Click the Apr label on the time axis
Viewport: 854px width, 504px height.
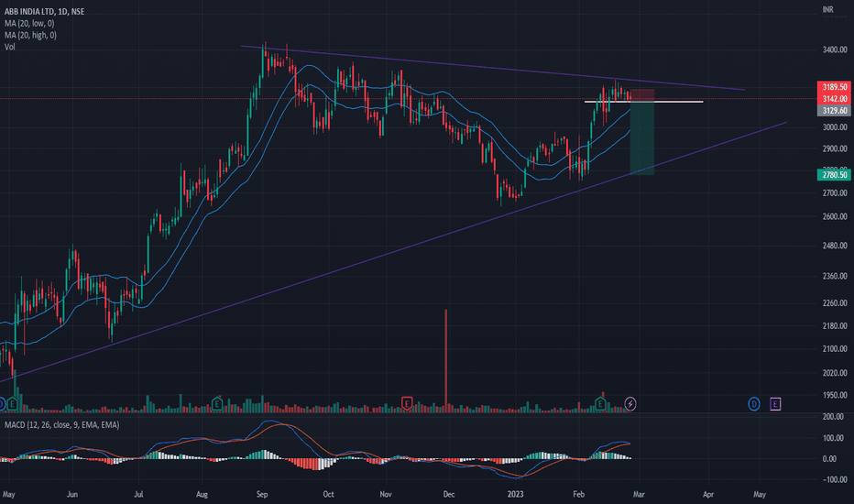pyautogui.click(x=708, y=495)
